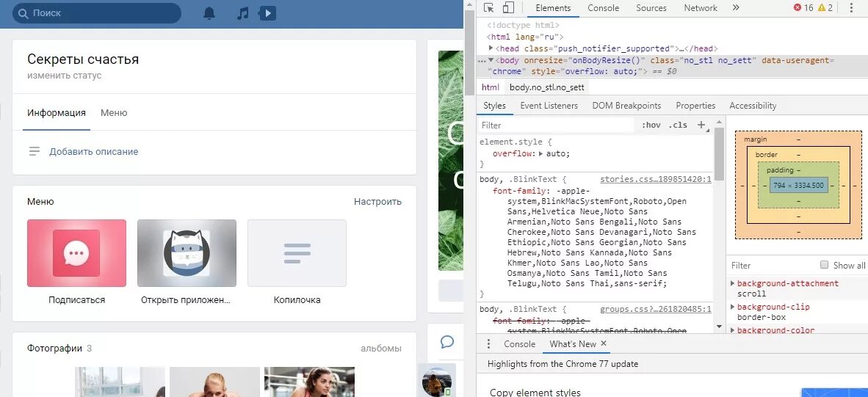Open the cat app tile Открыть приложение

[x=187, y=253]
